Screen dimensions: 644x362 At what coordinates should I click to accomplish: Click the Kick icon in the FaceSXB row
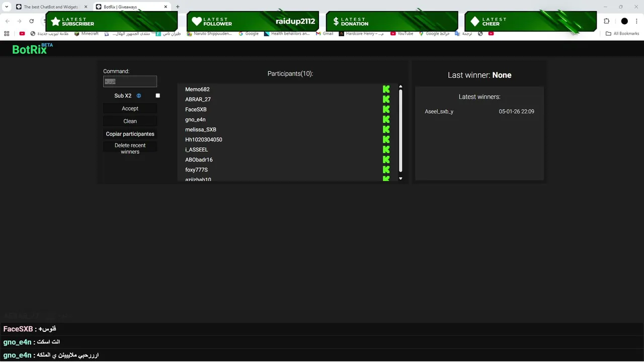386,109
